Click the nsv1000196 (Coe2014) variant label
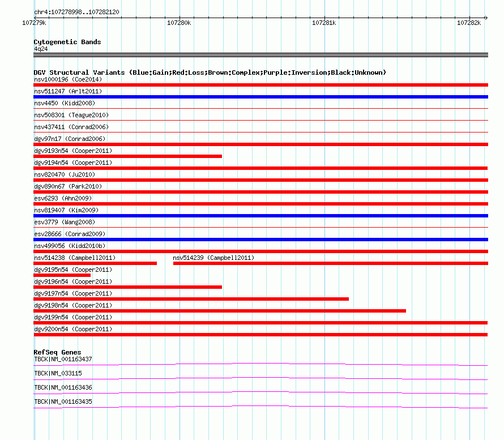Viewport: 504px width, 440px height. point(68,79)
